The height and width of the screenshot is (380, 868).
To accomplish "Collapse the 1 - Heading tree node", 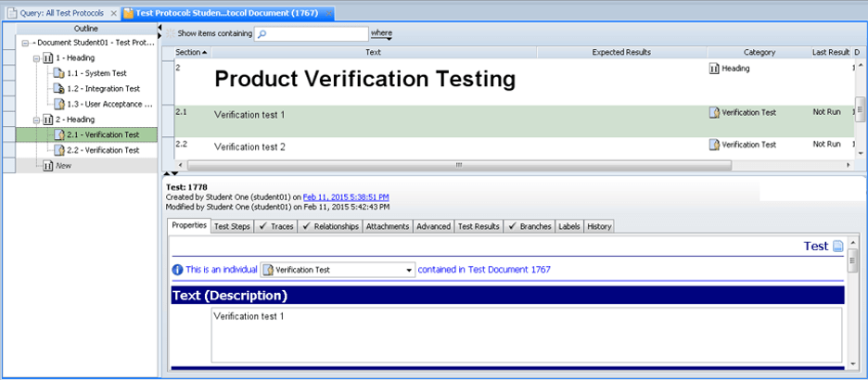I will (x=36, y=58).
